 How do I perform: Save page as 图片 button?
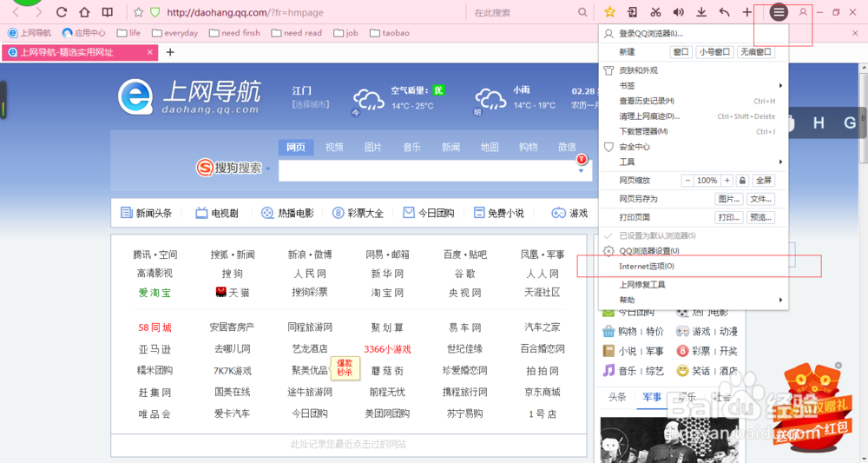coord(728,199)
